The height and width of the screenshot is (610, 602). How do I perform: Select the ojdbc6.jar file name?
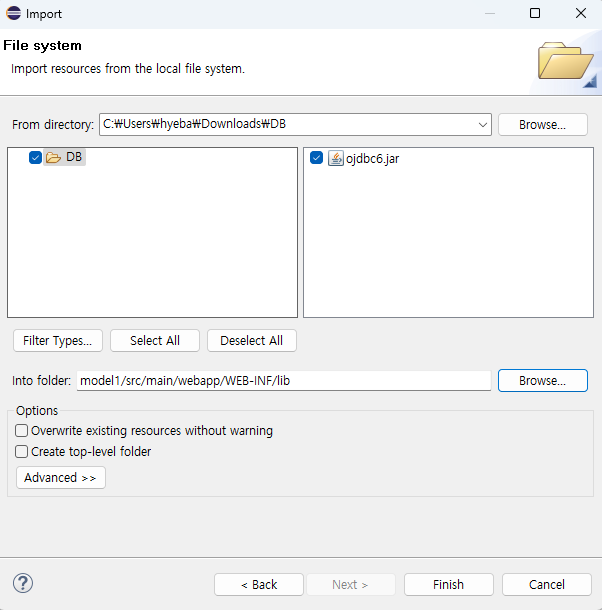(372, 159)
